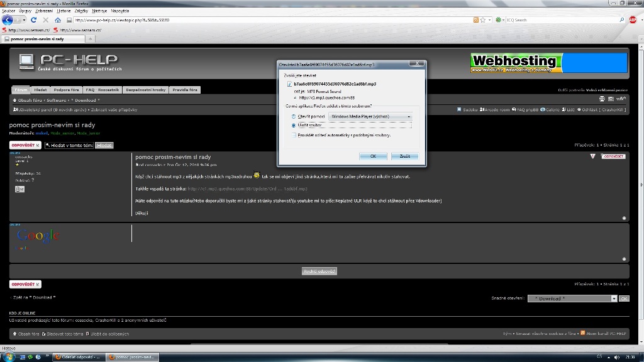Viewport: 644px width, 362px height.
Task: Open the Adblock Plus ABP icon
Action: pyautogui.click(x=633, y=19)
